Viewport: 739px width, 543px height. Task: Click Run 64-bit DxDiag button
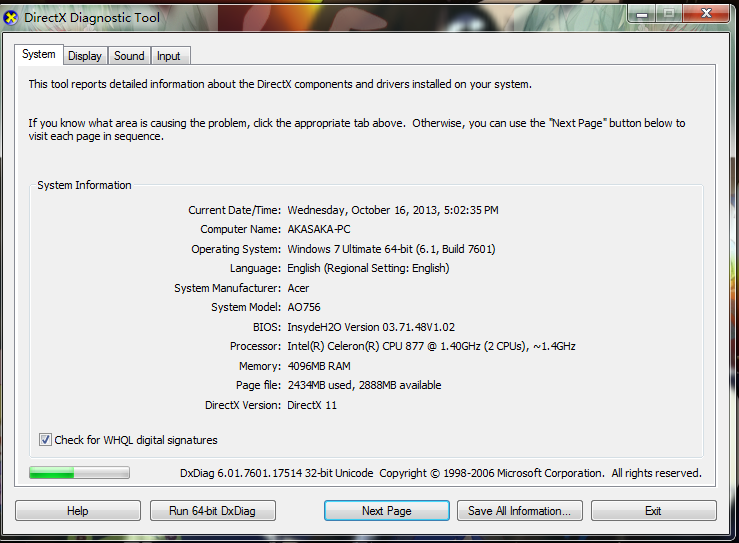(213, 510)
